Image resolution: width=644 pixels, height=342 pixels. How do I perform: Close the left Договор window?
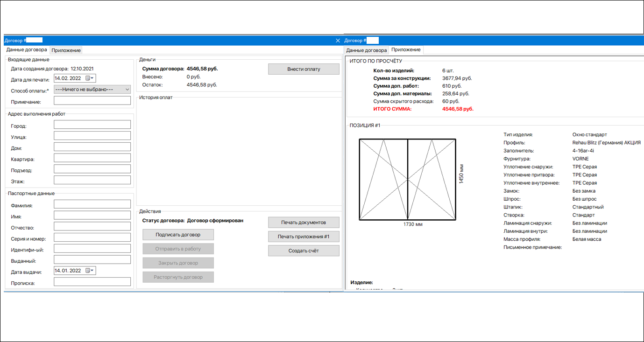[338, 41]
